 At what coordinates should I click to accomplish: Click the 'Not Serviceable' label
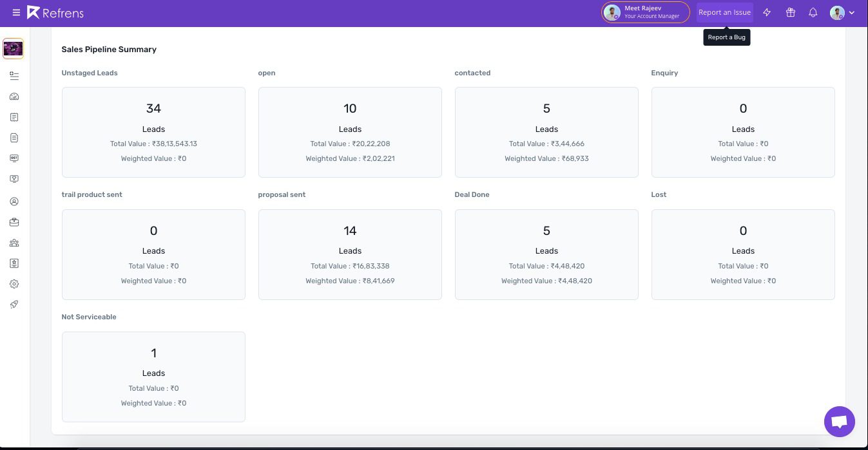tap(89, 317)
